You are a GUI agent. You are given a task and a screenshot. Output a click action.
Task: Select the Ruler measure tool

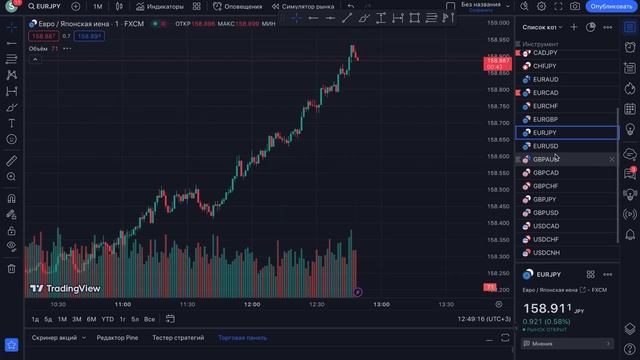11,160
